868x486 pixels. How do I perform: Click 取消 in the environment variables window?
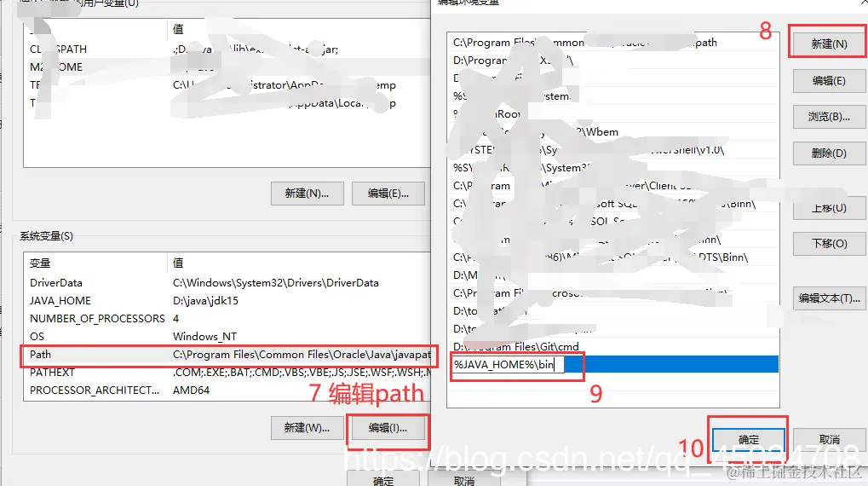[x=464, y=481]
